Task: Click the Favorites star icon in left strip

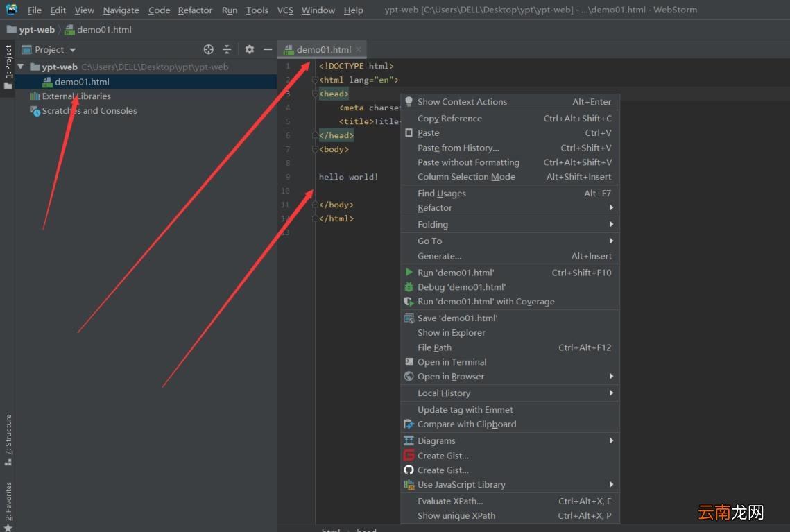Action: (8, 527)
